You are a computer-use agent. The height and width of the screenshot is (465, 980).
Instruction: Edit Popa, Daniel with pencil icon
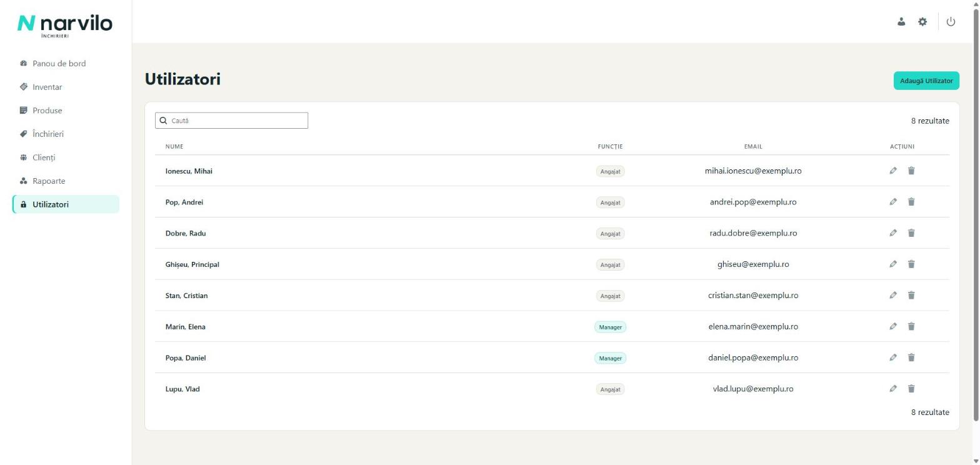click(x=893, y=357)
